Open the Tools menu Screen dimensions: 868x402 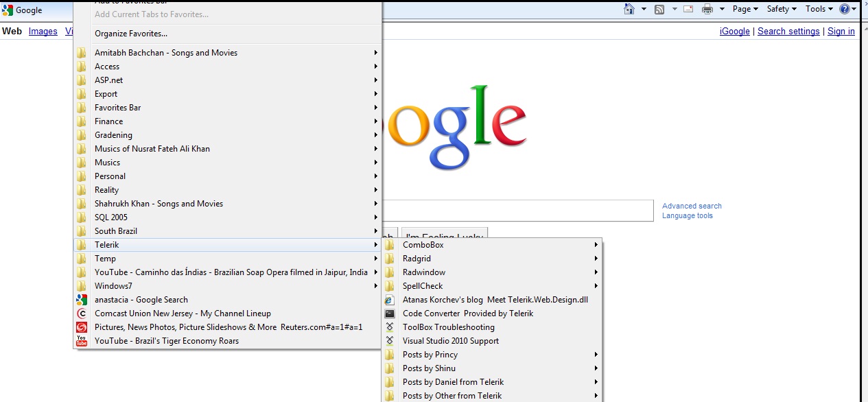819,9
